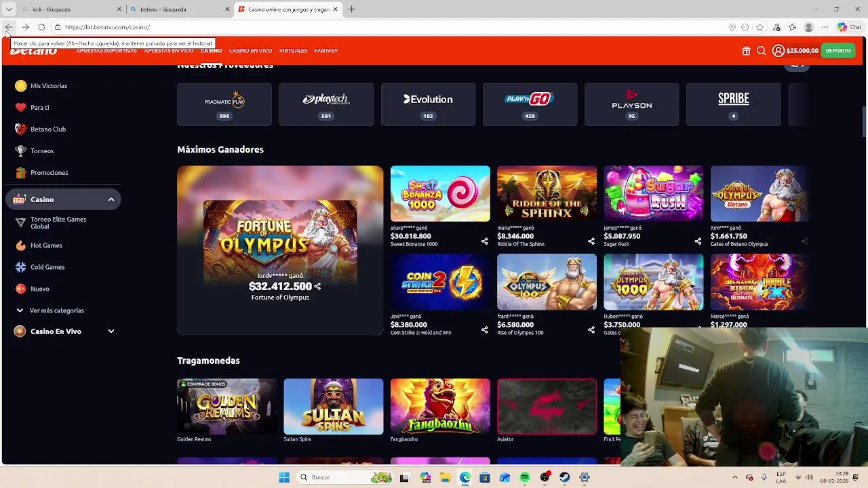Open a new browser tab

[351, 9]
